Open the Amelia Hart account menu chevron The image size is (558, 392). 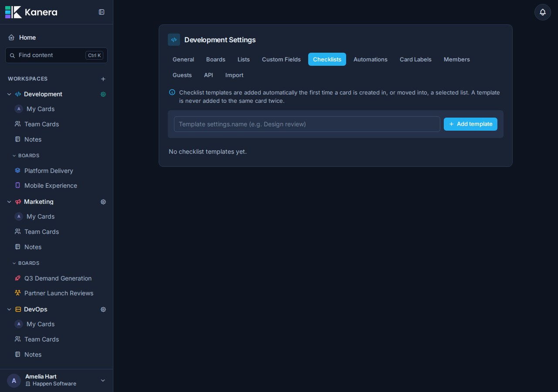click(x=103, y=380)
